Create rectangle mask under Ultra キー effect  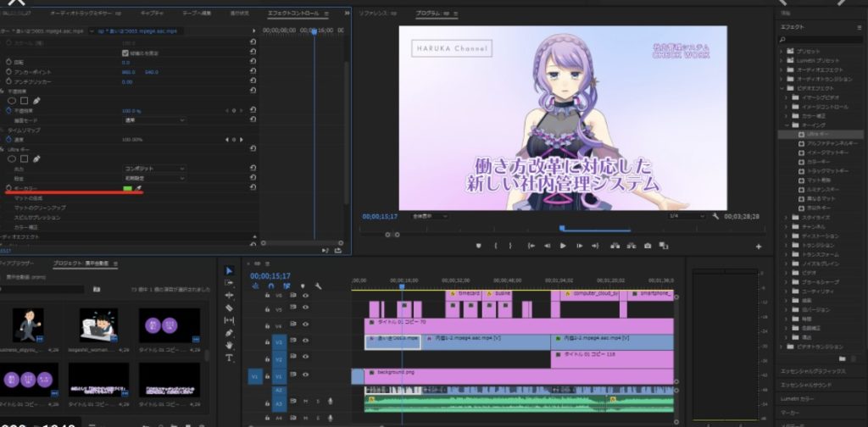click(24, 158)
